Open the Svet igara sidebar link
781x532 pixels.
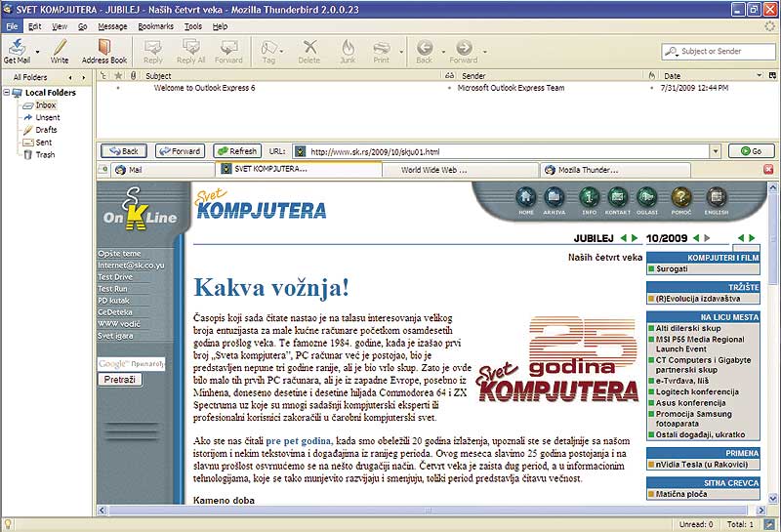[x=115, y=336]
